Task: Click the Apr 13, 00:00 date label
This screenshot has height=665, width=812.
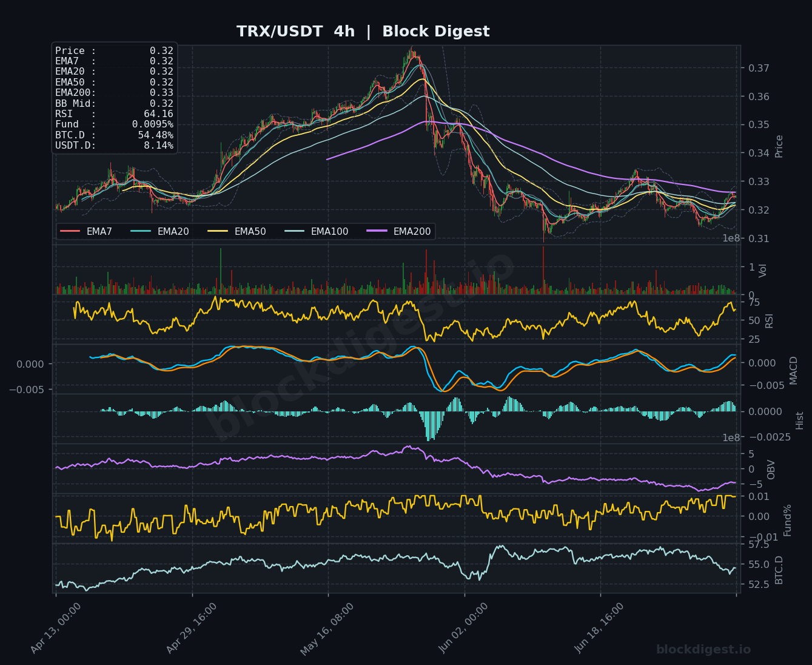Action: click(x=55, y=629)
